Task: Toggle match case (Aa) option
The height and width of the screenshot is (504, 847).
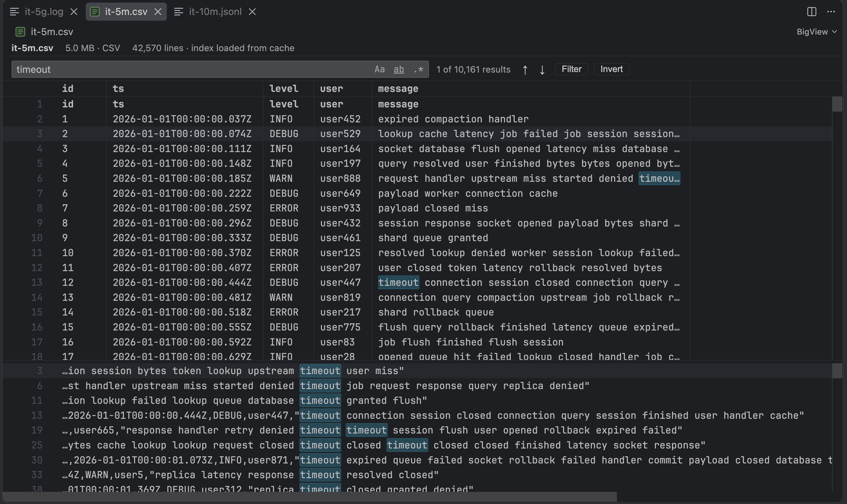Action: (380, 69)
